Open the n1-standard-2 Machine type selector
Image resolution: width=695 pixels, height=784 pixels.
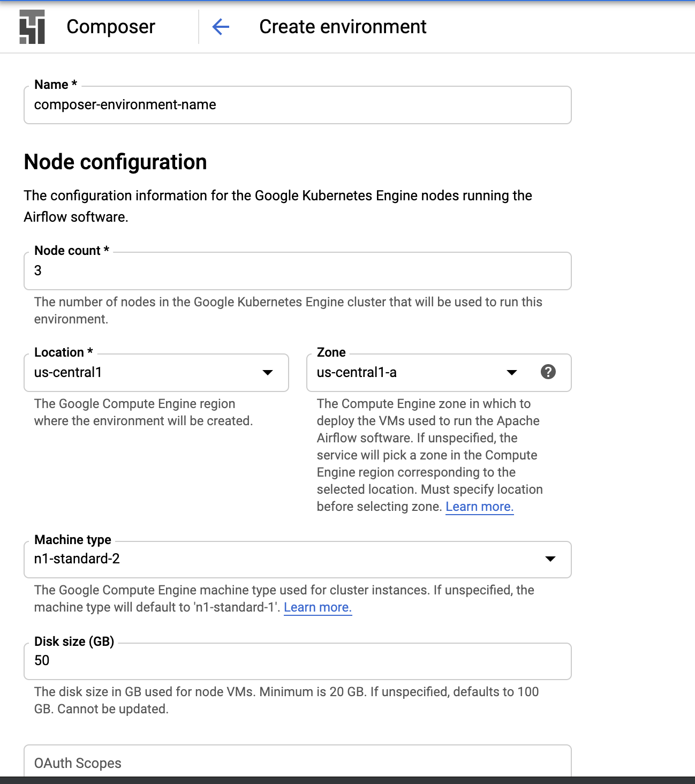298,559
